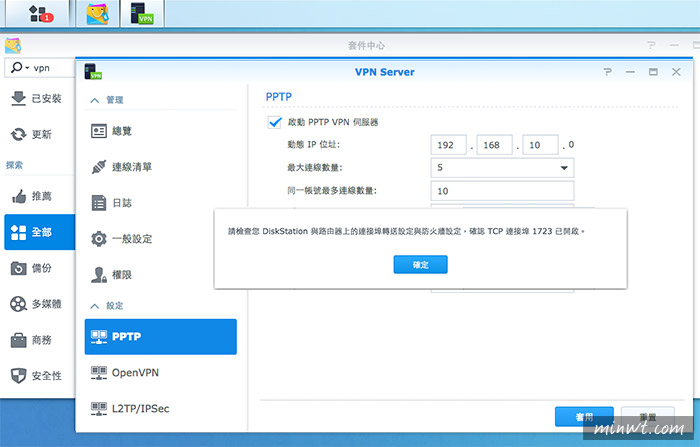This screenshot has width=700, height=447.
Task: Open the 多媒體 (Multimedia) category in Package Center
Action: tap(39, 304)
